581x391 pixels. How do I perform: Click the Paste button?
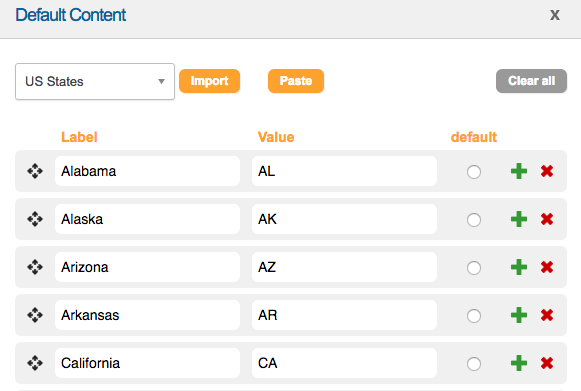tap(296, 81)
